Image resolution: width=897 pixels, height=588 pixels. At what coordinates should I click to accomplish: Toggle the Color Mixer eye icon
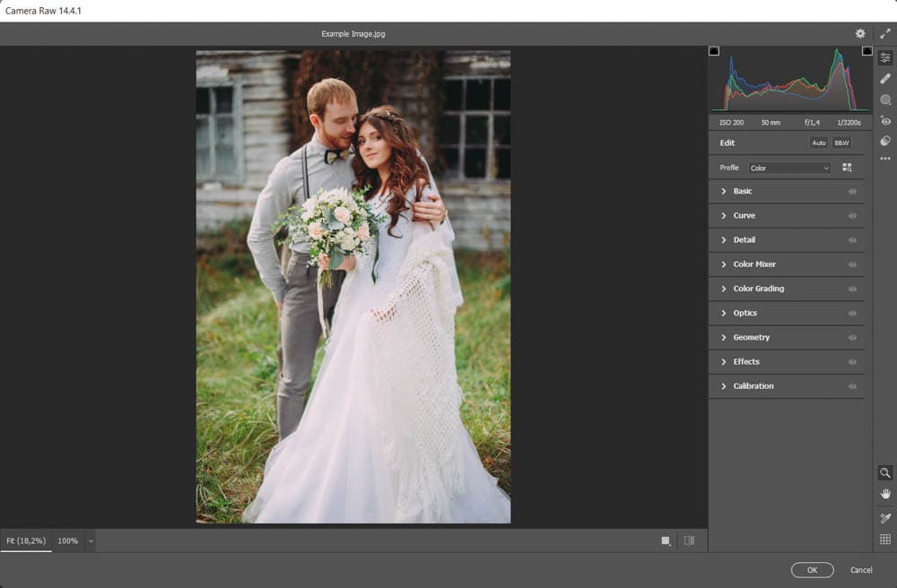(852, 264)
